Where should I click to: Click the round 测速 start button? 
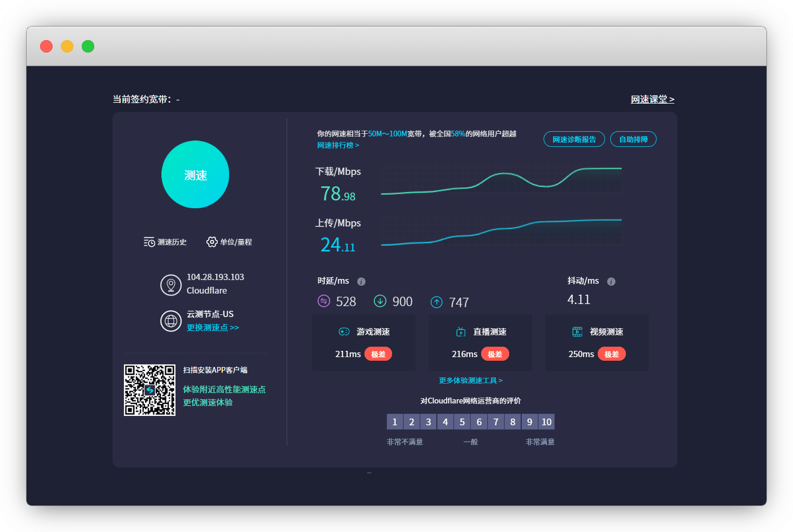195,175
